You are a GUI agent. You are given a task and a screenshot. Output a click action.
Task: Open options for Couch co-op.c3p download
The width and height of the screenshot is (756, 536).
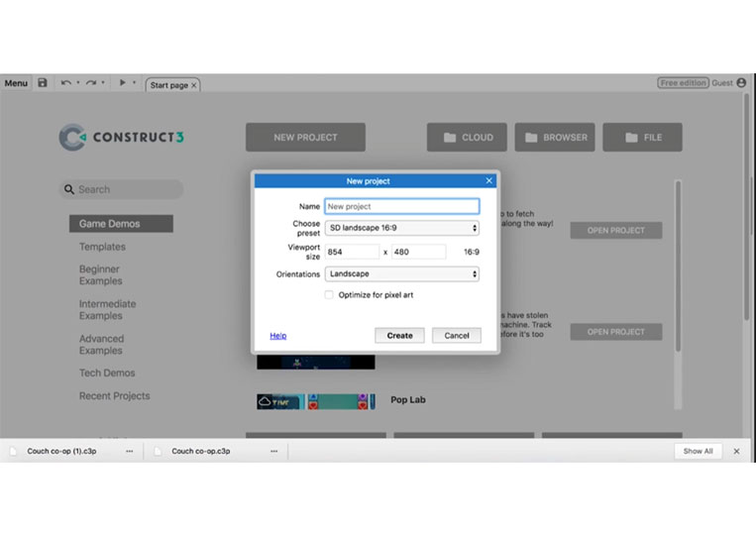click(x=273, y=451)
